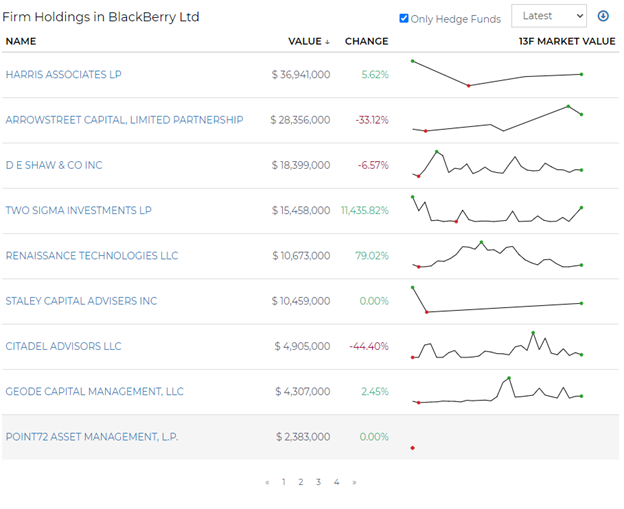Open GEODE CAPITAL MANAGEMENT, LLC link
This screenshot has height=509, width=624.
click(94, 392)
